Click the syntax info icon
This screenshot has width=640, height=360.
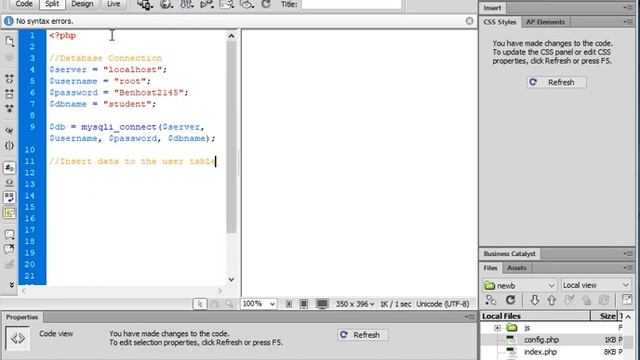[8, 21]
